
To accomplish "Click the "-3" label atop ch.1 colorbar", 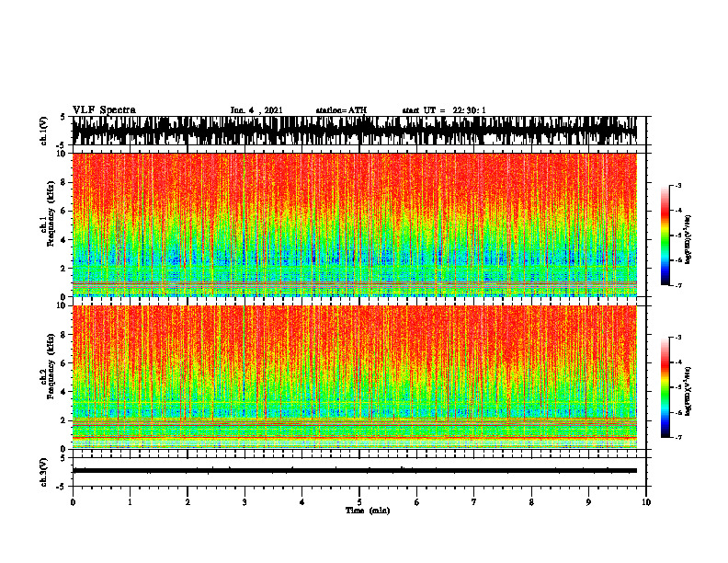I will (678, 185).
